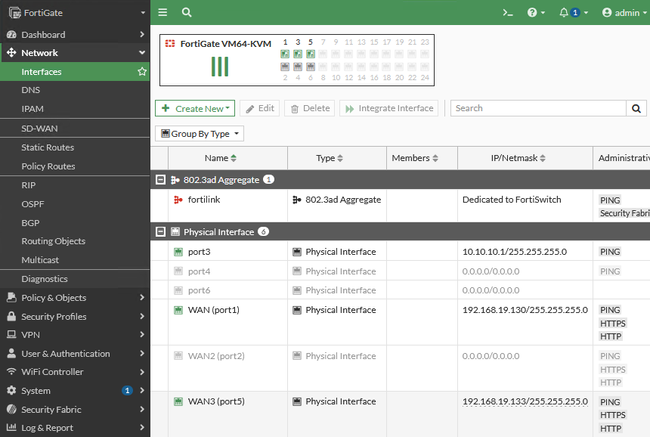Viewport: 650px width, 437px height.
Task: Open the CLI console icon
Action: coord(508,13)
